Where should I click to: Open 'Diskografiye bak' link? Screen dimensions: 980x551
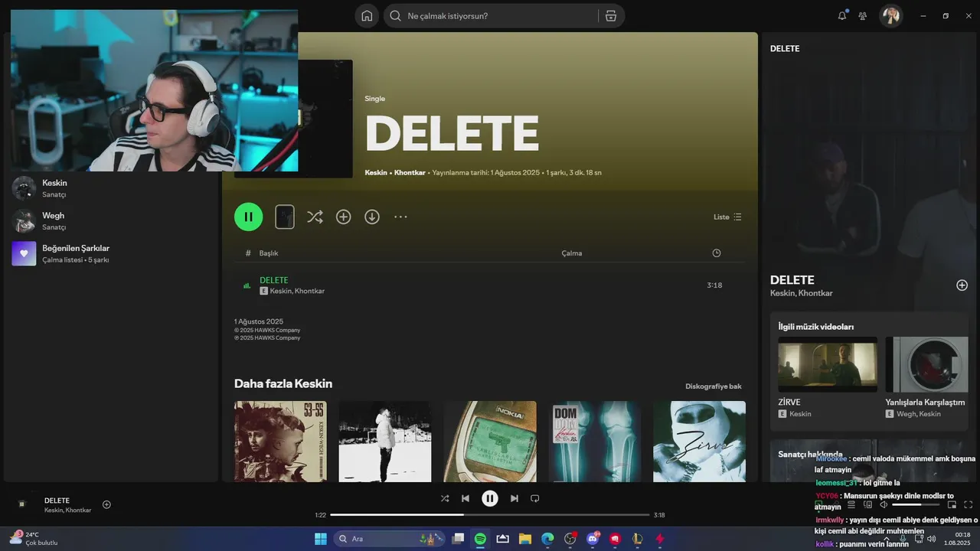[714, 386]
